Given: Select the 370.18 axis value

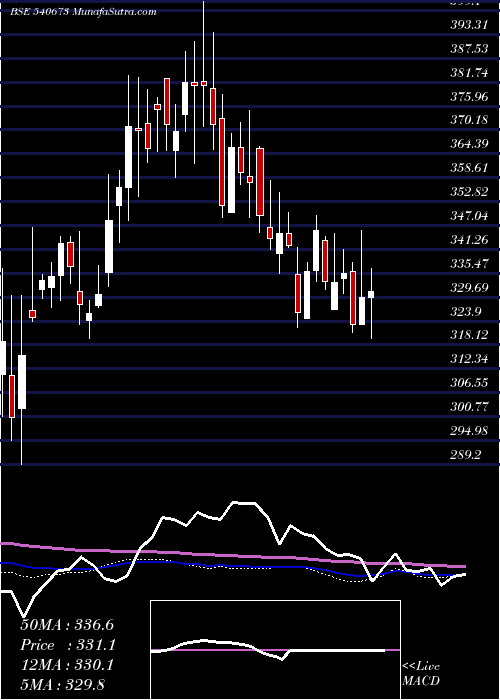Looking at the screenshot, I should pyautogui.click(x=469, y=121).
